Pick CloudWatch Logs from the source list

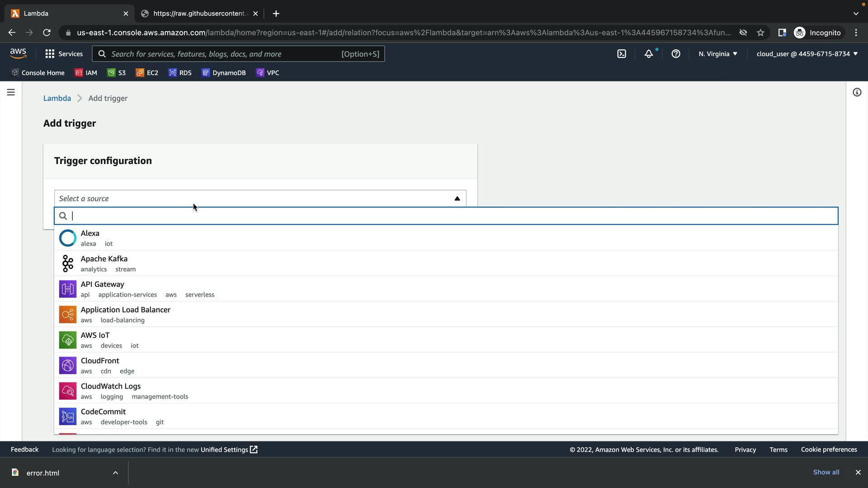(x=111, y=386)
